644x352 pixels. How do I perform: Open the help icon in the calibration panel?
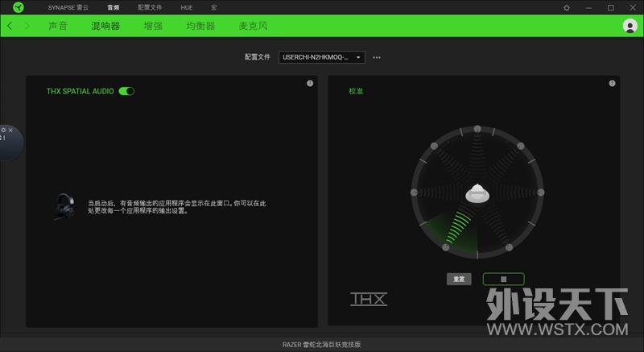tap(612, 84)
